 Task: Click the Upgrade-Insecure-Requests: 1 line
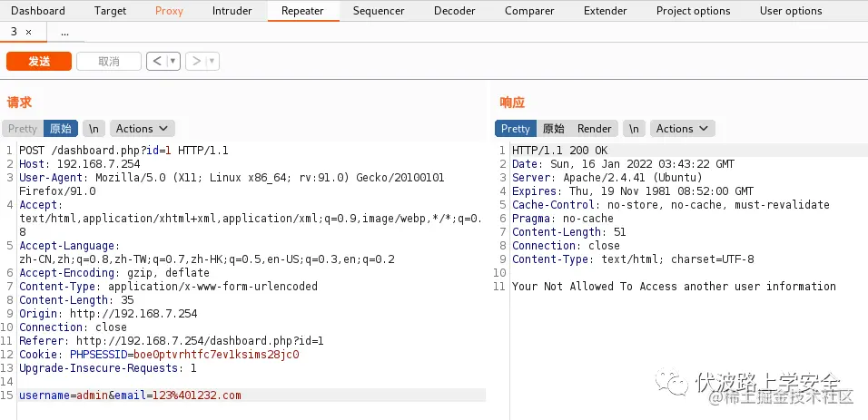pyautogui.click(x=108, y=368)
